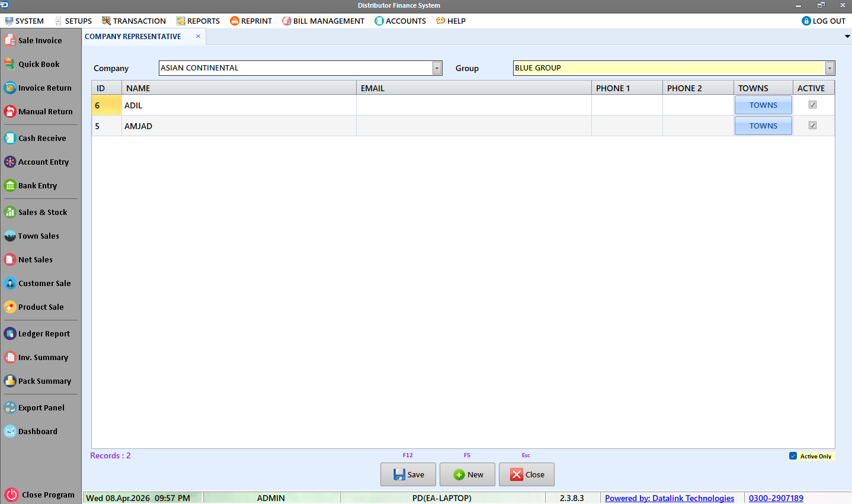This screenshot has height=504, width=852.
Task: Click the NAME column header
Action: click(x=239, y=88)
